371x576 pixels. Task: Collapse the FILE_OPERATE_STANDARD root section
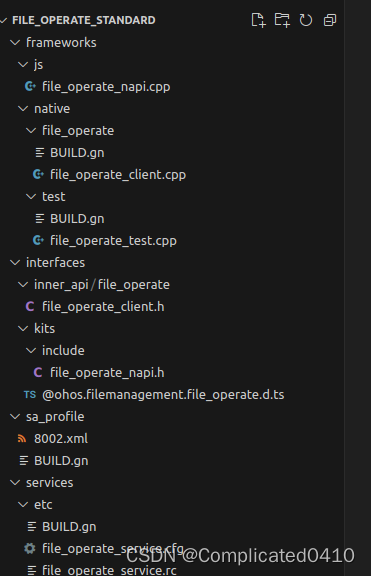click(4, 20)
